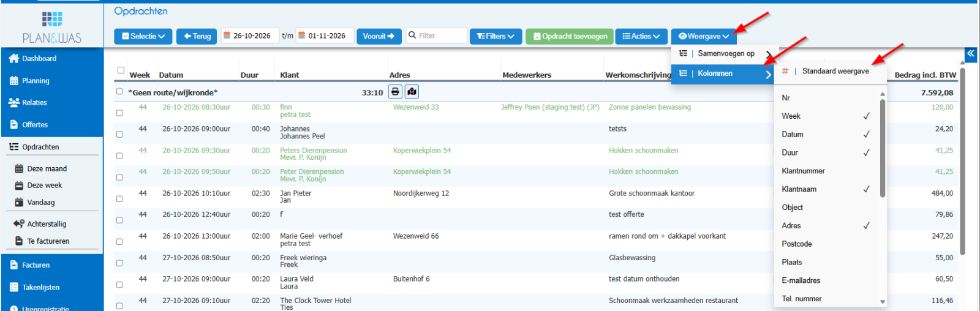
Task: Expand the Samenvoegen op submenu arrow
Action: [768, 54]
